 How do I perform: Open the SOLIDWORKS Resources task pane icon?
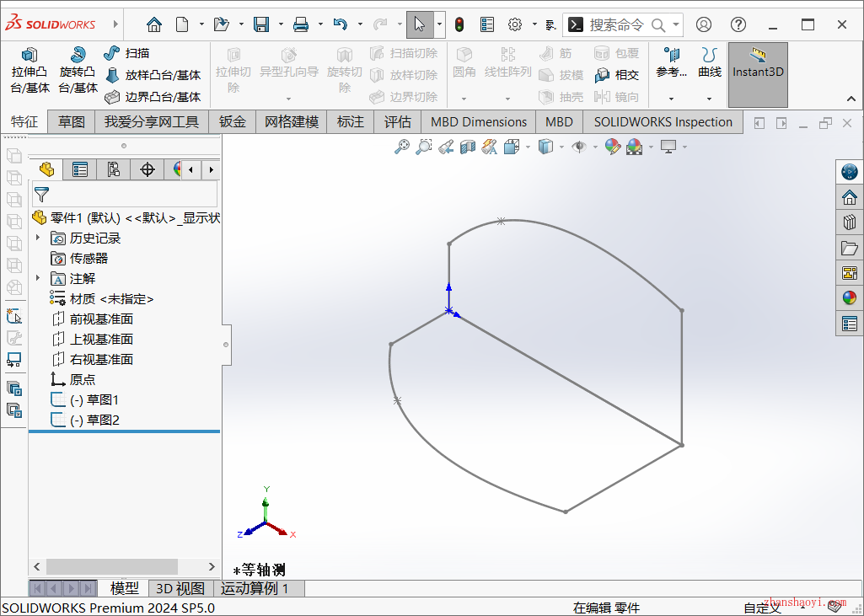coord(849,172)
